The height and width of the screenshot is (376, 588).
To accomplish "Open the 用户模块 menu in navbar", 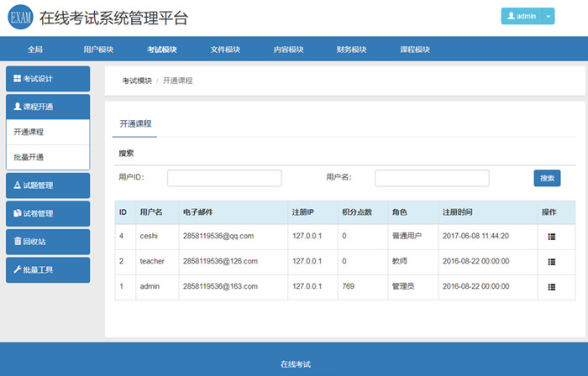I will pyautogui.click(x=98, y=50).
